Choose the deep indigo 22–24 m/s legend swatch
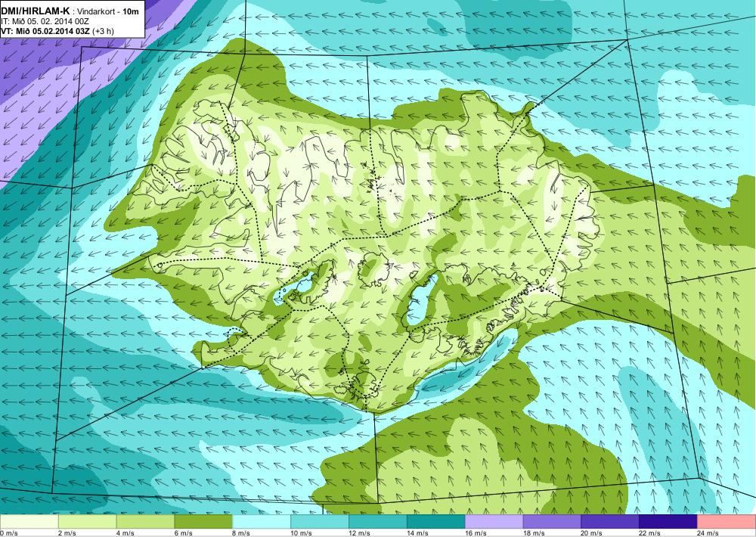This screenshot has width=756, height=537. [668, 522]
